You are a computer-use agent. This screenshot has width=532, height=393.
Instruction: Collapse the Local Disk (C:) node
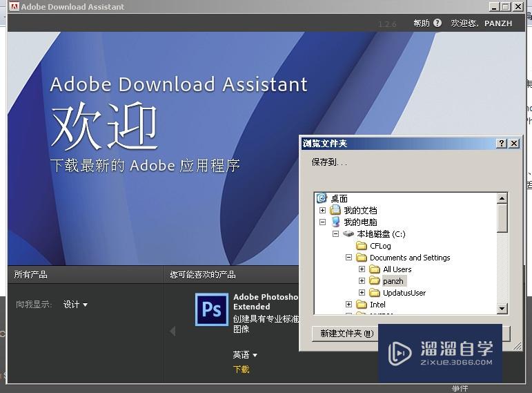335,233
